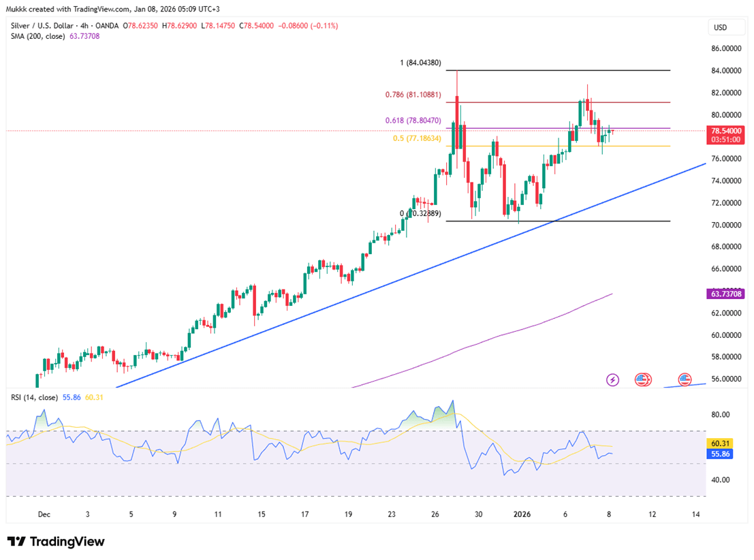Image resolution: width=754 pixels, height=560 pixels.
Task: Click the 2026 label on the date axis
Action: (521, 514)
